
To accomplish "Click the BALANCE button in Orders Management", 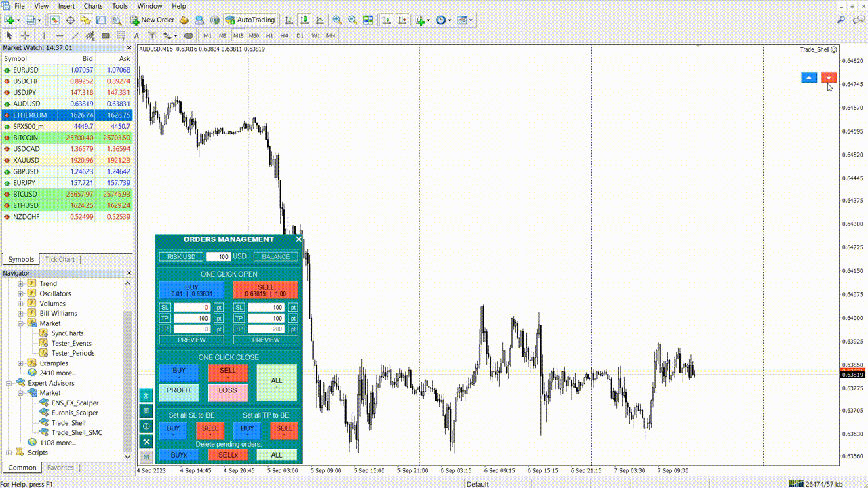I will 275,256.
